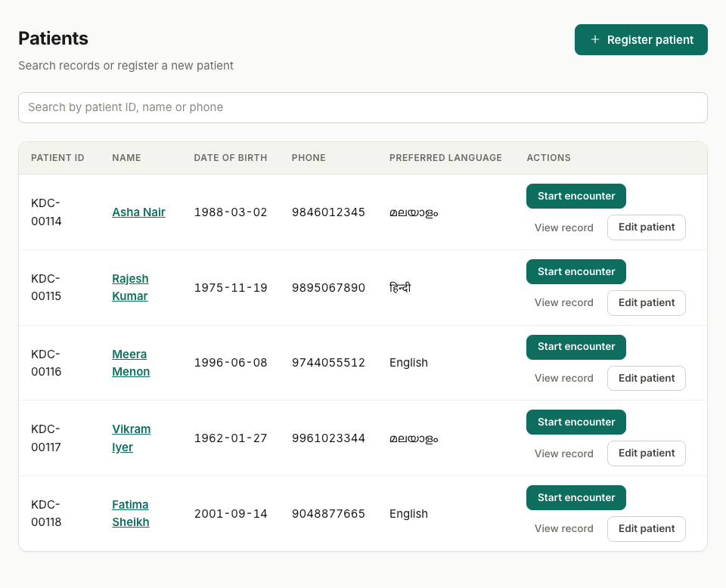Select patient ID KDC-00117

click(46, 438)
